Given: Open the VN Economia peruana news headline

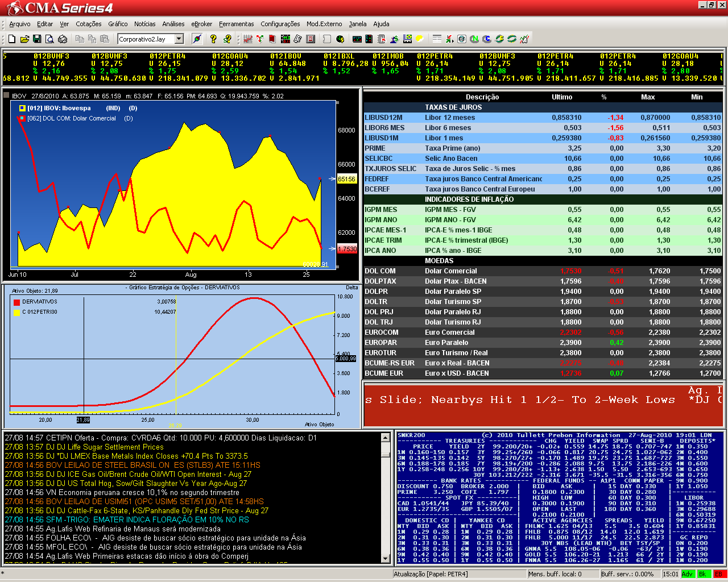Looking at the screenshot, I should coord(122,492).
